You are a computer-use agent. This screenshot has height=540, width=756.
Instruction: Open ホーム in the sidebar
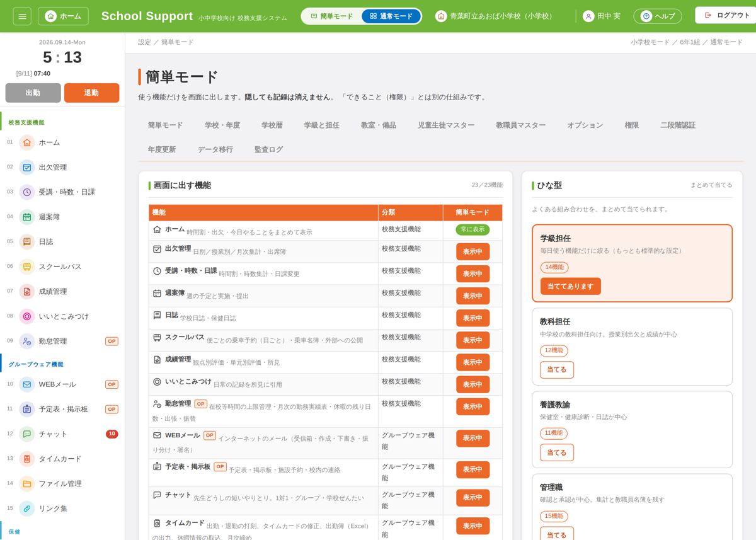tap(62, 142)
